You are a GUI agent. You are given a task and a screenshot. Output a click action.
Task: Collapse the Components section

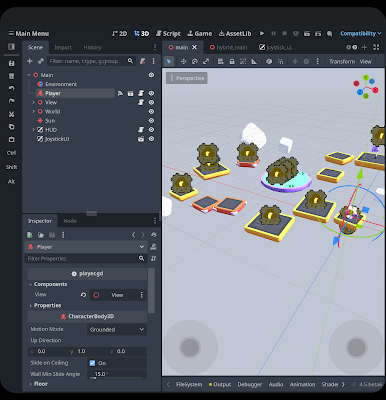coord(51,284)
